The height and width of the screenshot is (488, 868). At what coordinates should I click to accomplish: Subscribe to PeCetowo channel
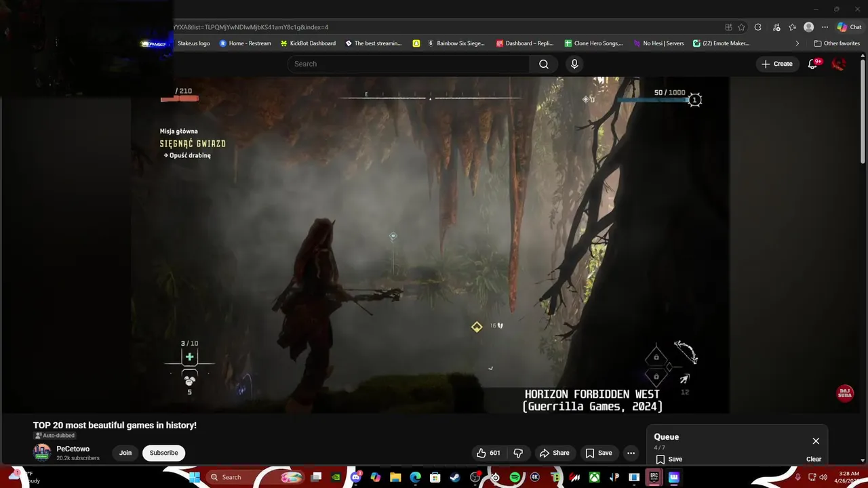click(x=163, y=453)
